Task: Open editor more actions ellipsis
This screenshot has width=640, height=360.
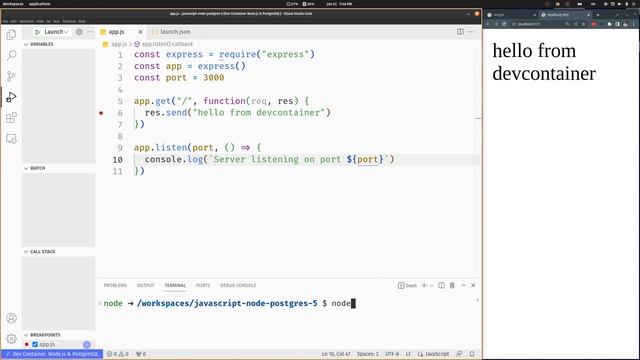Action: (x=471, y=31)
